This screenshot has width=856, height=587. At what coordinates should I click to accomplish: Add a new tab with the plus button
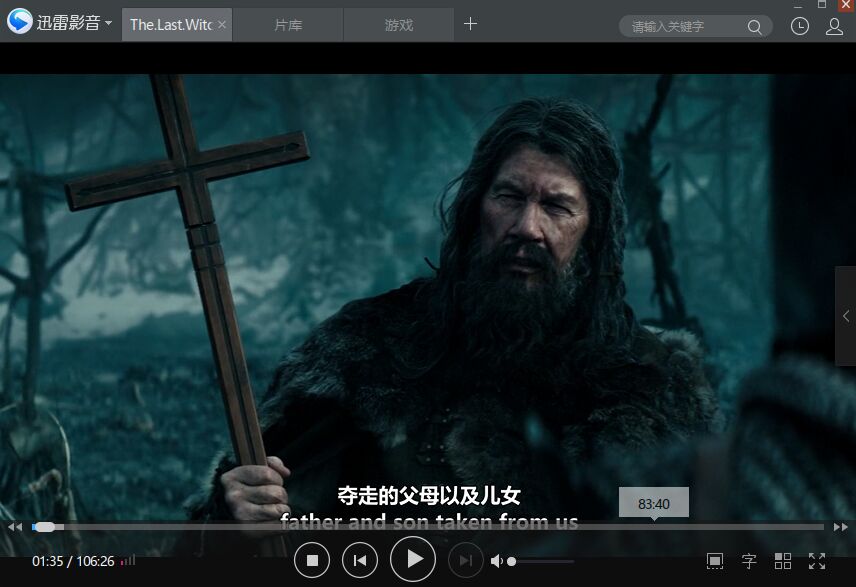point(470,24)
